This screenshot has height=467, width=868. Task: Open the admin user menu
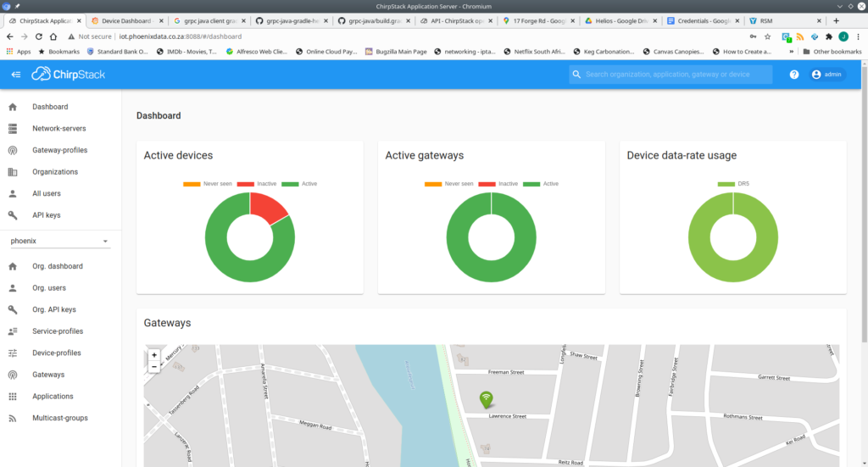point(827,74)
